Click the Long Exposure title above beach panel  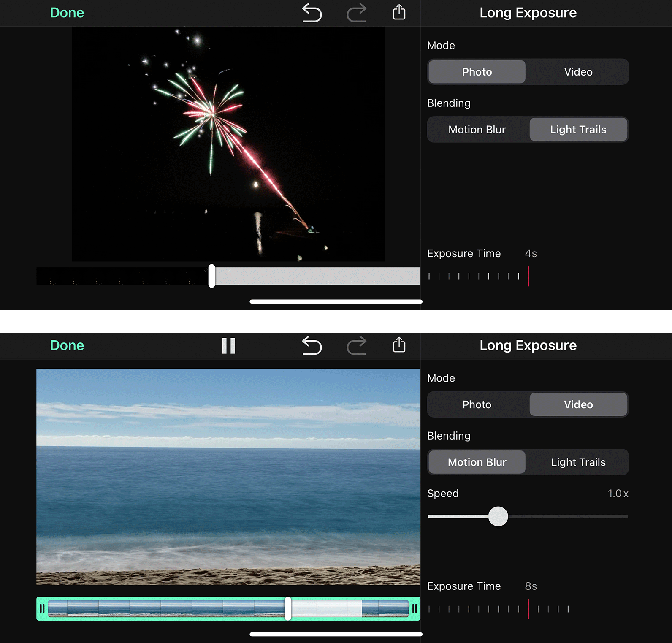(x=528, y=345)
